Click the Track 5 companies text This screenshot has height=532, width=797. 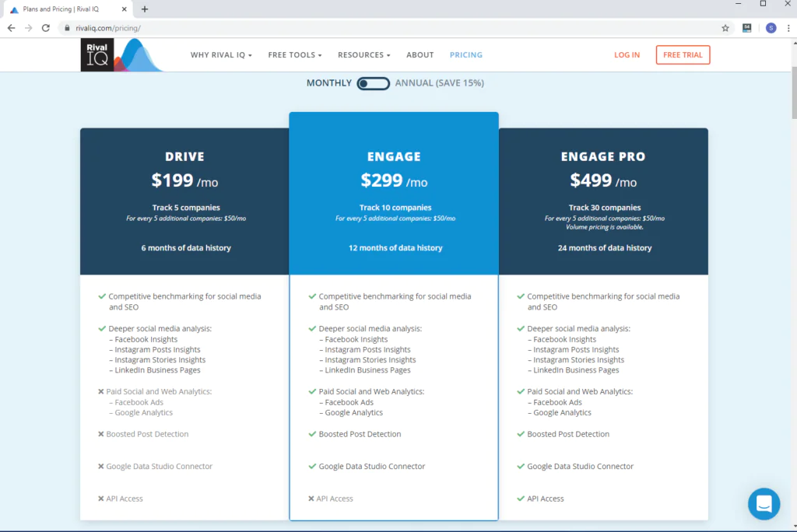pos(186,208)
